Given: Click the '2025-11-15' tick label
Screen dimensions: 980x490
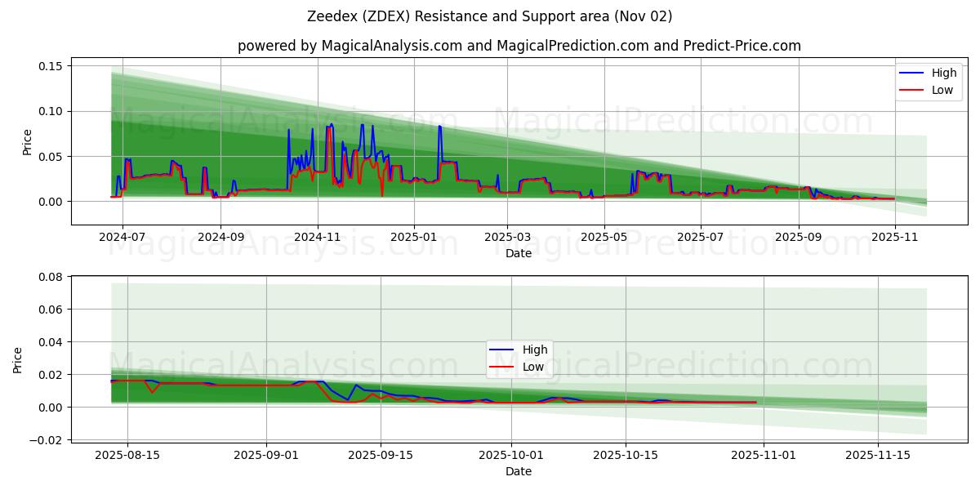Looking at the screenshot, I should click(x=878, y=455).
